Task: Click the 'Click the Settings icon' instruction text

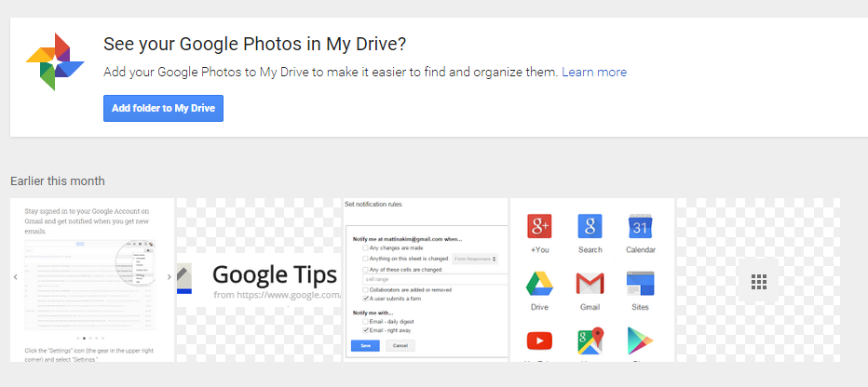Action: tap(89, 354)
